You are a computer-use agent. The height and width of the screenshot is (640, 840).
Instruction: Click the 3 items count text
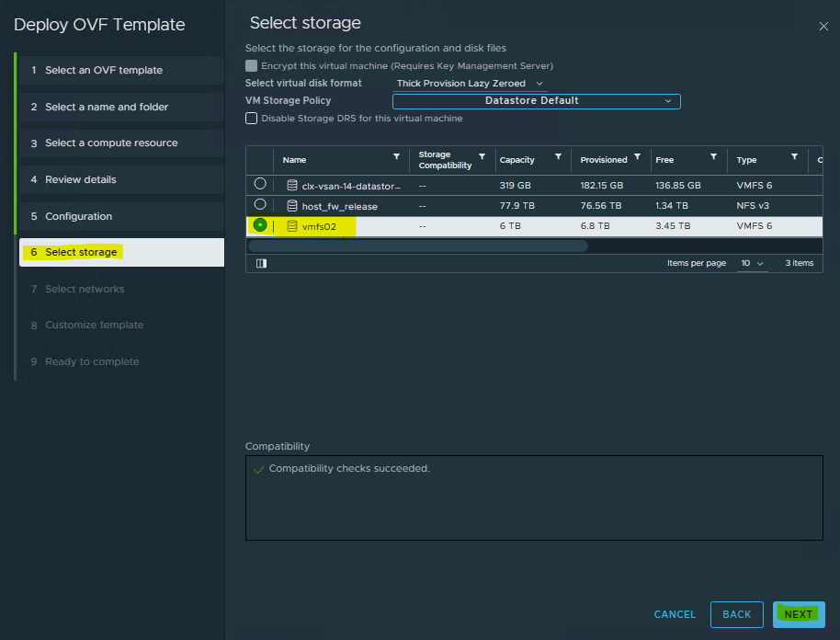800,263
